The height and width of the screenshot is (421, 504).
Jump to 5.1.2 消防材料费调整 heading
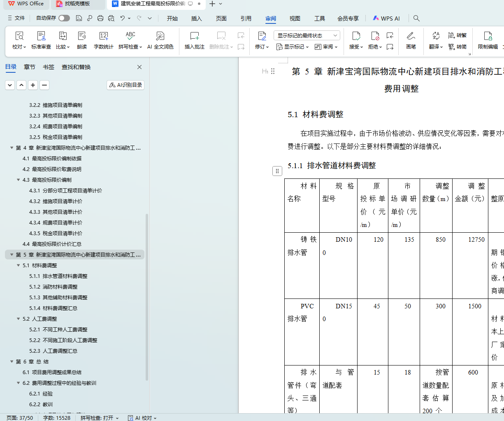(x=60, y=287)
